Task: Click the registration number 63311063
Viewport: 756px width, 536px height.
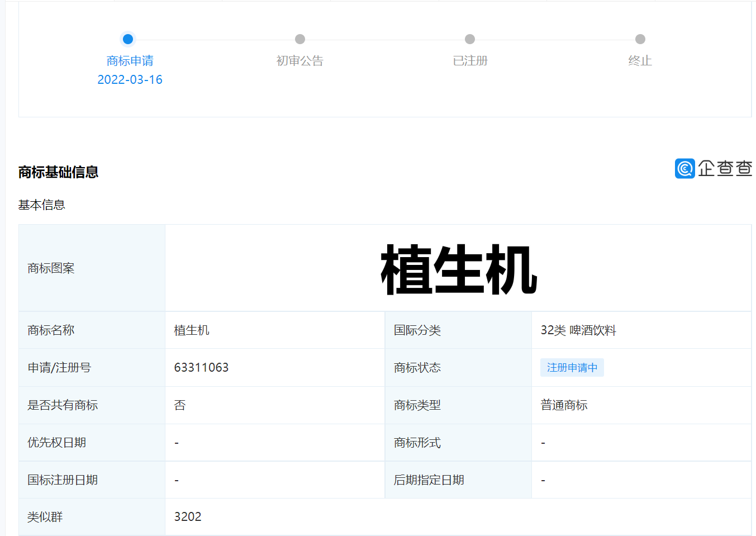Action: [201, 368]
